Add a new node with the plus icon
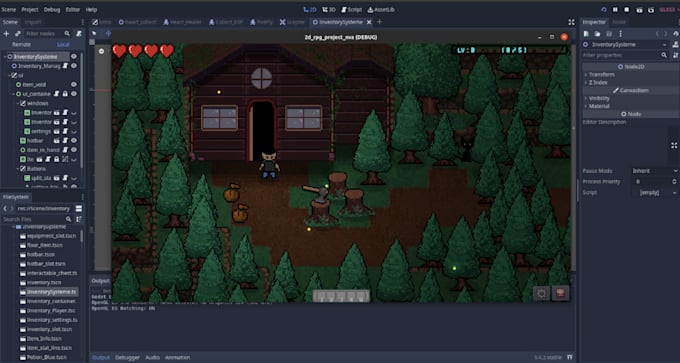Viewport: 680px width, 363px height. (x=6, y=33)
